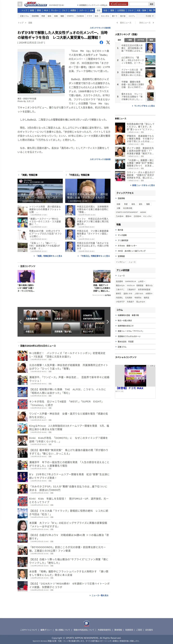Click the ad info icon on DAZN ad

154,366
